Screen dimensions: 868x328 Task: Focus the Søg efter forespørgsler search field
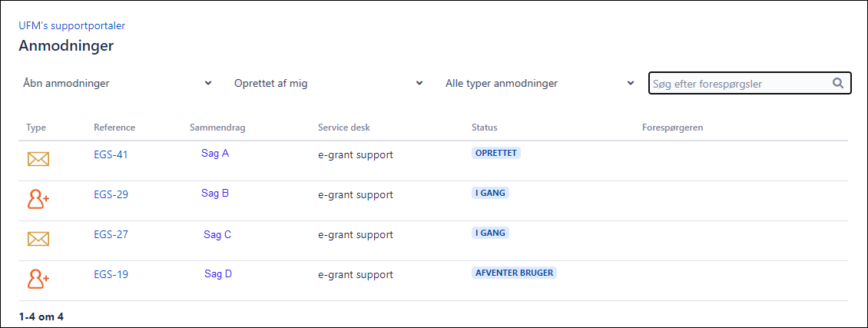pyautogui.click(x=739, y=83)
